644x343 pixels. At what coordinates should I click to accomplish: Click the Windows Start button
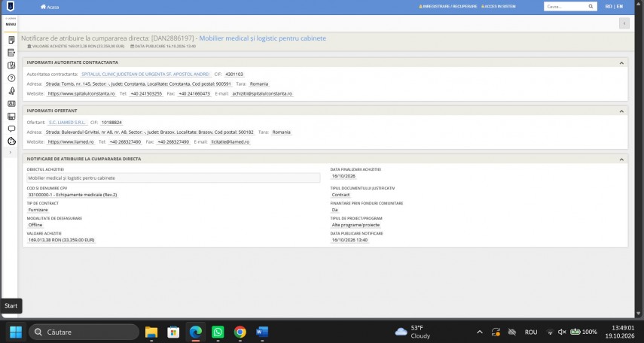(x=16, y=332)
